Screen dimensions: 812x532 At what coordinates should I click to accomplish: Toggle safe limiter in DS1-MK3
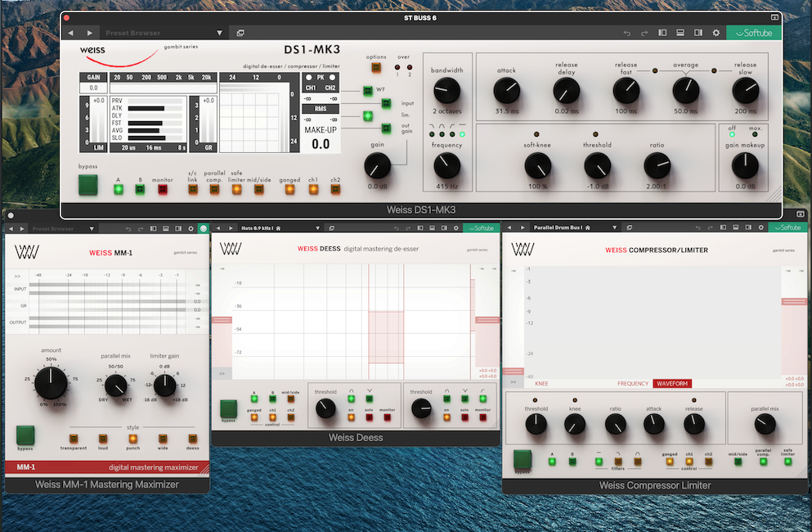click(236, 189)
